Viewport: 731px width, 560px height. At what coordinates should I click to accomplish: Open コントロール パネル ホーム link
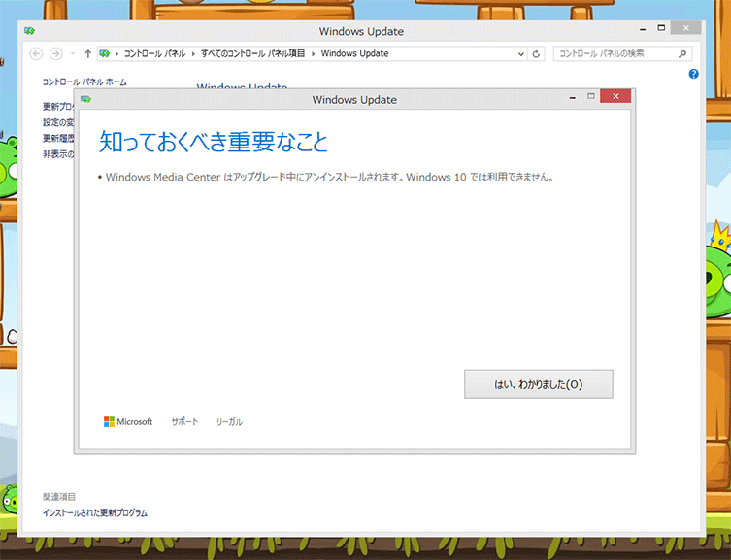(84, 82)
